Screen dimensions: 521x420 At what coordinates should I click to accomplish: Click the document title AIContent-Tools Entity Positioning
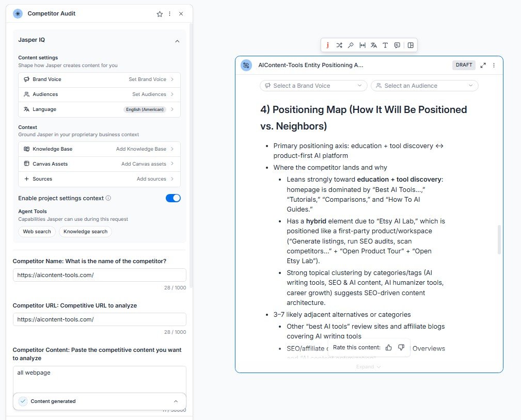(311, 65)
